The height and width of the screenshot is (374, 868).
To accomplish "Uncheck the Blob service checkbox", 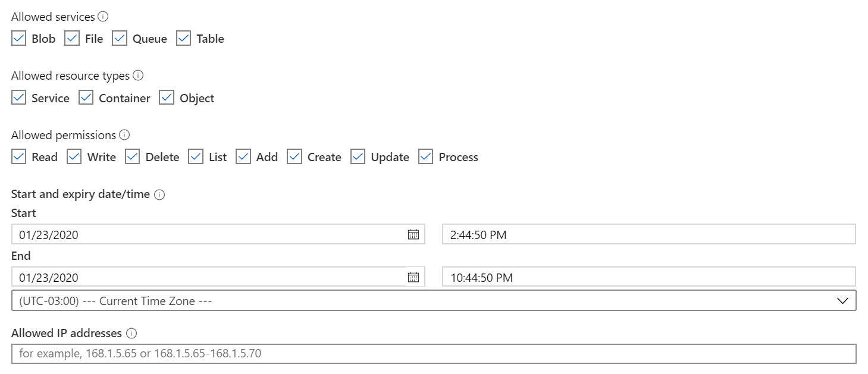I will click(18, 39).
